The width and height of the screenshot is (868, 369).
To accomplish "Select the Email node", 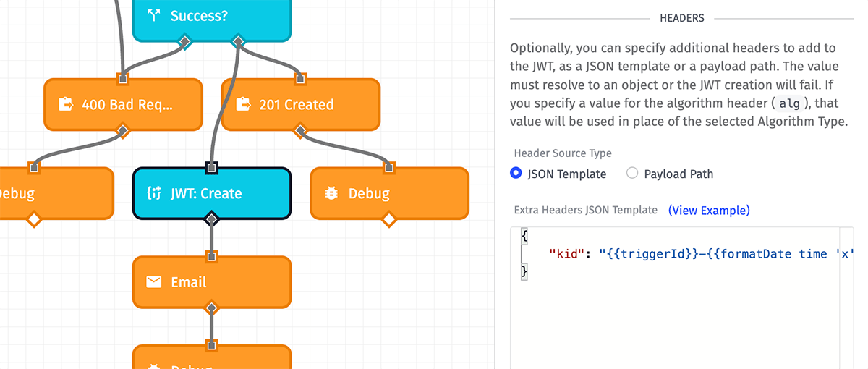I will coord(212,282).
